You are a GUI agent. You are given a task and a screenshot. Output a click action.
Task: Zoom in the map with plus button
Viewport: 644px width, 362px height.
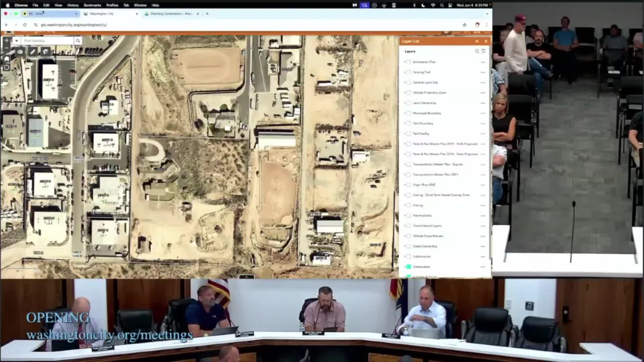(6, 41)
